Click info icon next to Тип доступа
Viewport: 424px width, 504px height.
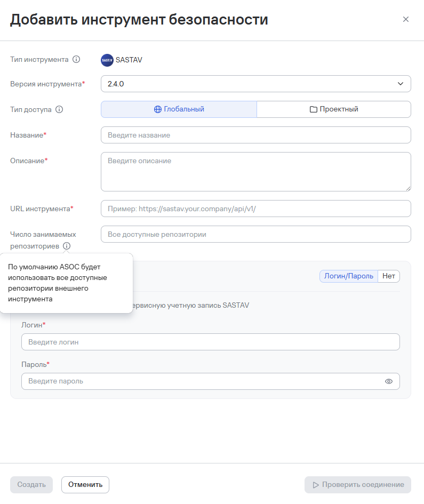[x=59, y=109]
